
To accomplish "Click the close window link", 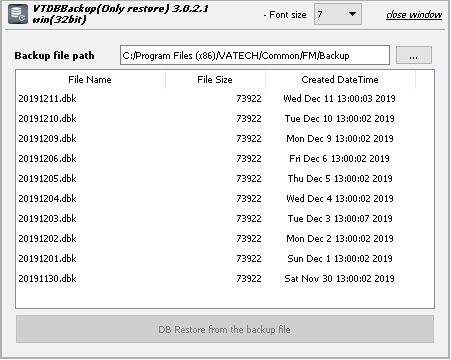I will click(x=414, y=15).
